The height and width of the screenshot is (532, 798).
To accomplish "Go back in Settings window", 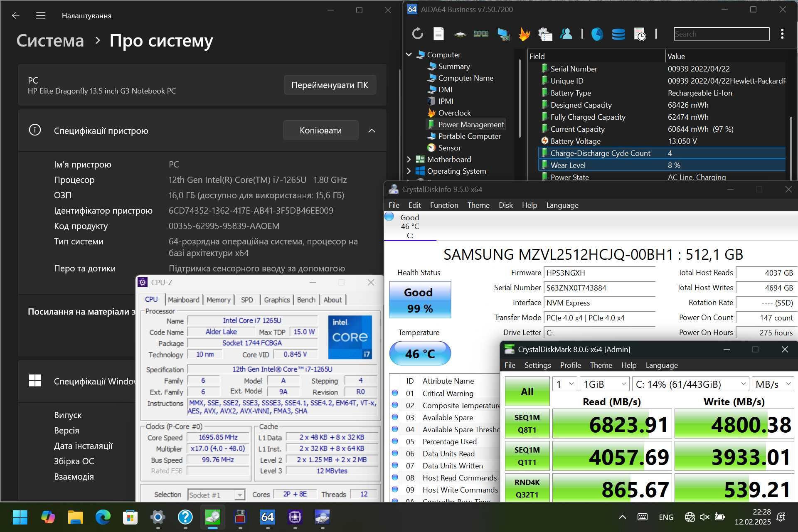I will point(16,15).
